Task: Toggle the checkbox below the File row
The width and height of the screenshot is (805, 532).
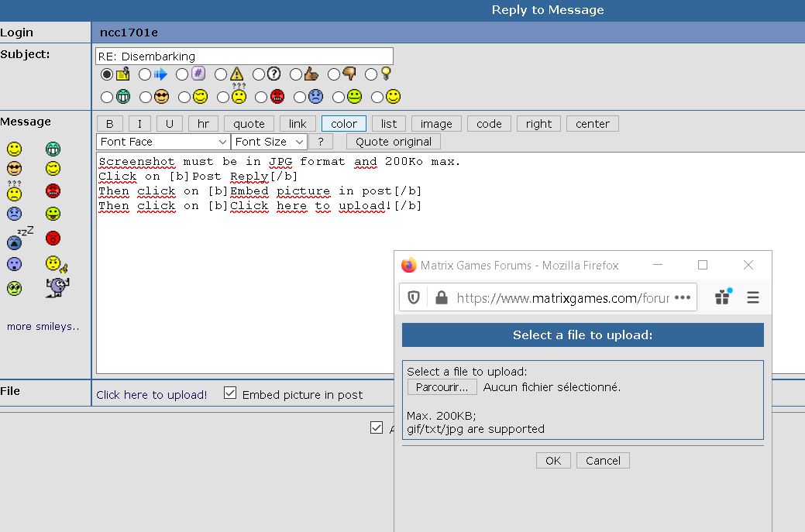Action: (377, 428)
